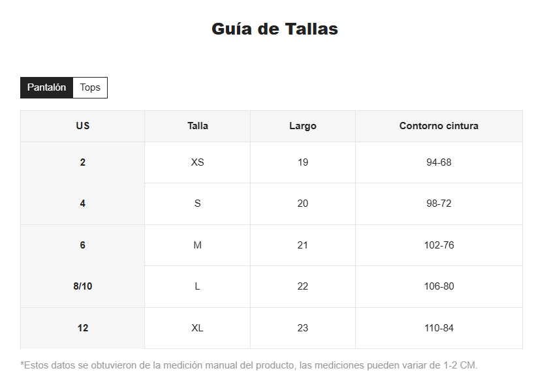Viewport: 545px width, 392px height.
Task: Click the manual measurement disclaimer footnote
Action: (x=249, y=365)
